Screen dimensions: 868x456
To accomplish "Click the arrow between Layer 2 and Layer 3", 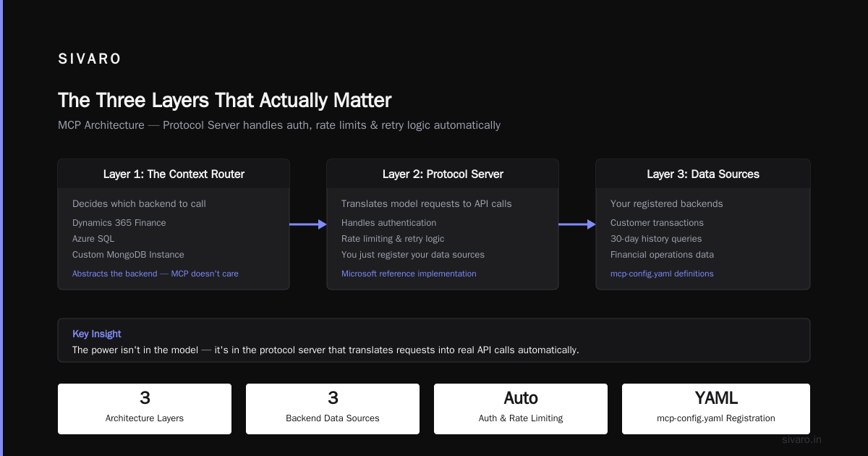I will click(x=577, y=224).
